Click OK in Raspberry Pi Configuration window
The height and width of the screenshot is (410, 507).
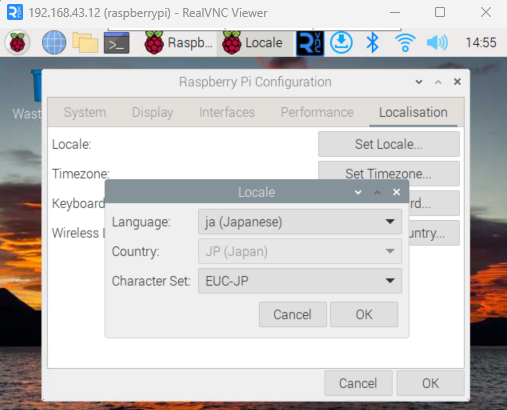pyautogui.click(x=430, y=383)
